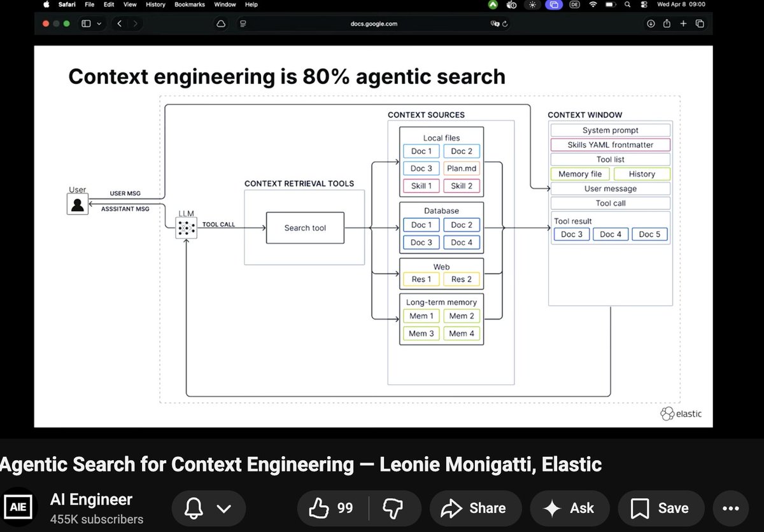Click Skill 2 in Local files
This screenshot has height=532, width=764.
pyautogui.click(x=462, y=186)
